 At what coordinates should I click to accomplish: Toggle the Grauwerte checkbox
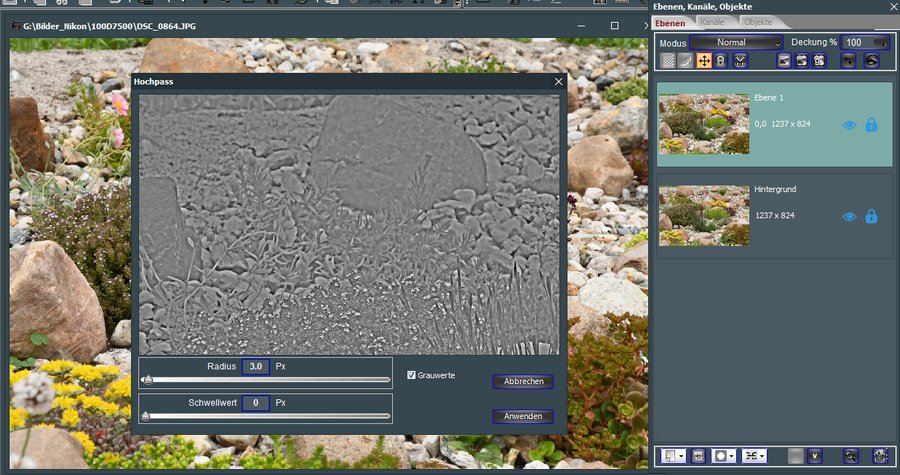click(412, 375)
